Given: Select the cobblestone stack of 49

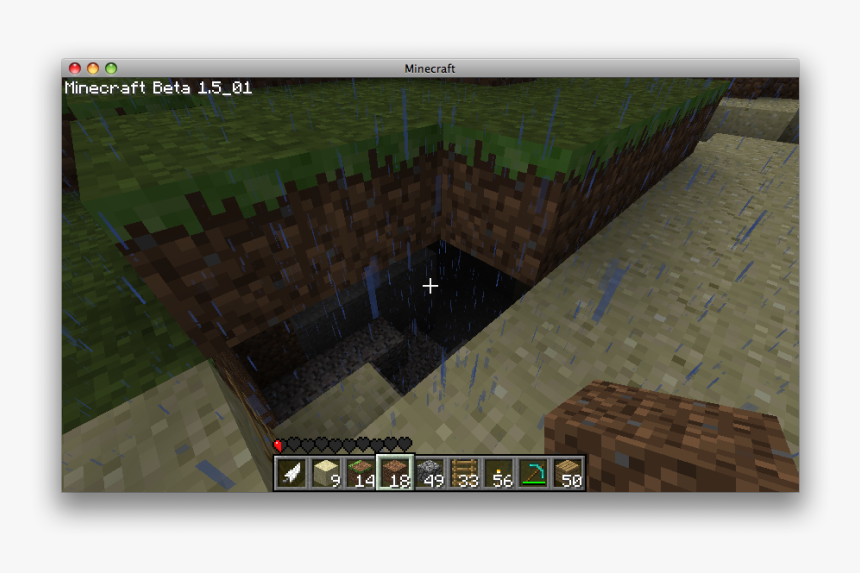Looking at the screenshot, I should click(430, 473).
